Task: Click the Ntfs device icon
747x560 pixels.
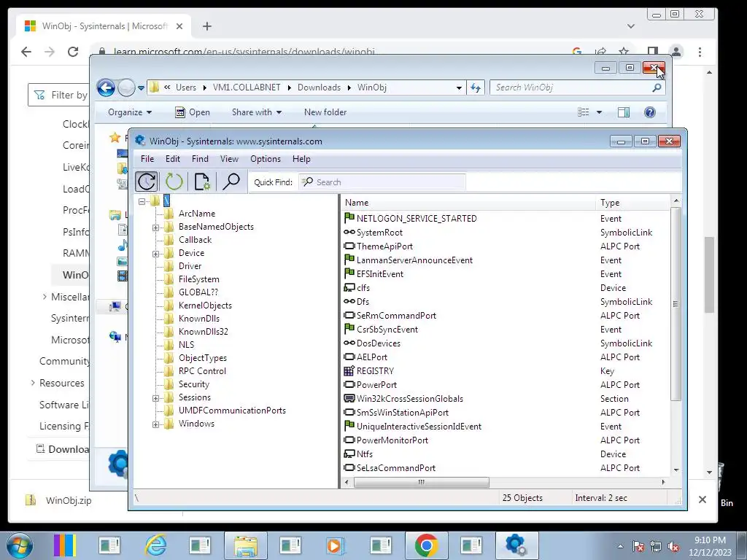Action: point(349,454)
